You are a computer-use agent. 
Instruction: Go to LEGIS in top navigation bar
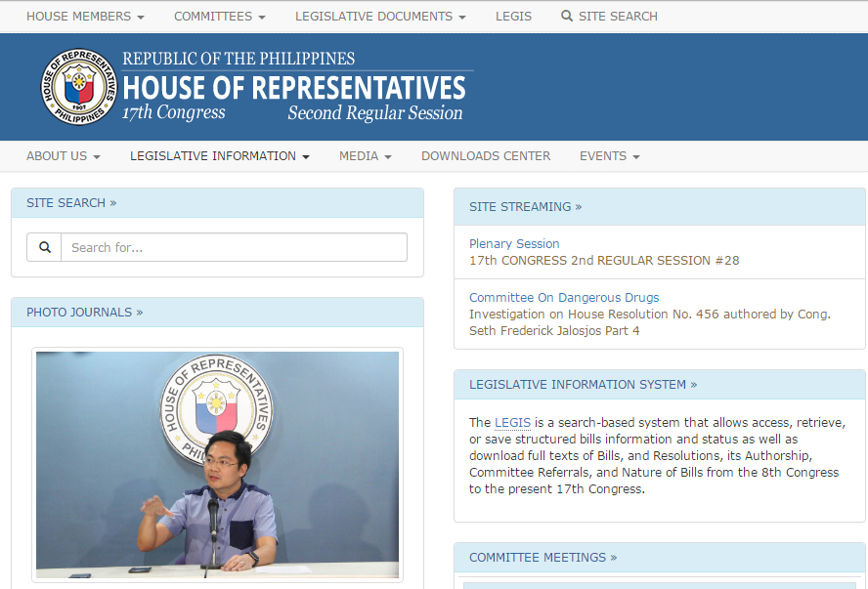point(513,17)
